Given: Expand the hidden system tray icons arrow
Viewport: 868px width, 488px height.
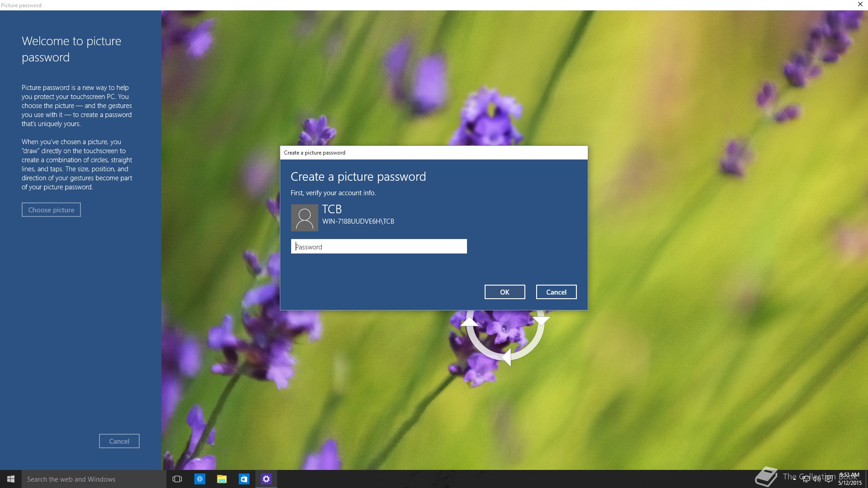Looking at the screenshot, I should coord(794,479).
